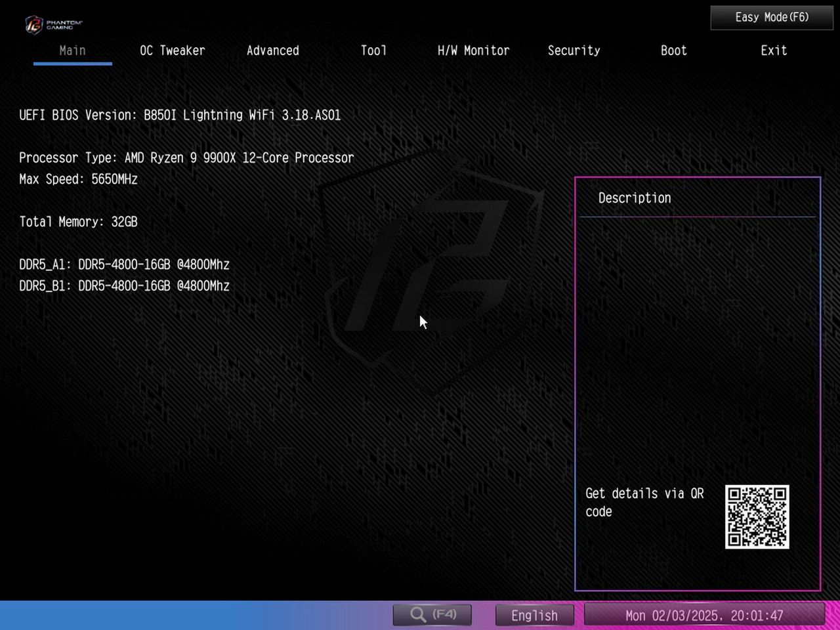This screenshot has height=630, width=840.
Task: Open the Exit tab
Action: pyautogui.click(x=774, y=51)
